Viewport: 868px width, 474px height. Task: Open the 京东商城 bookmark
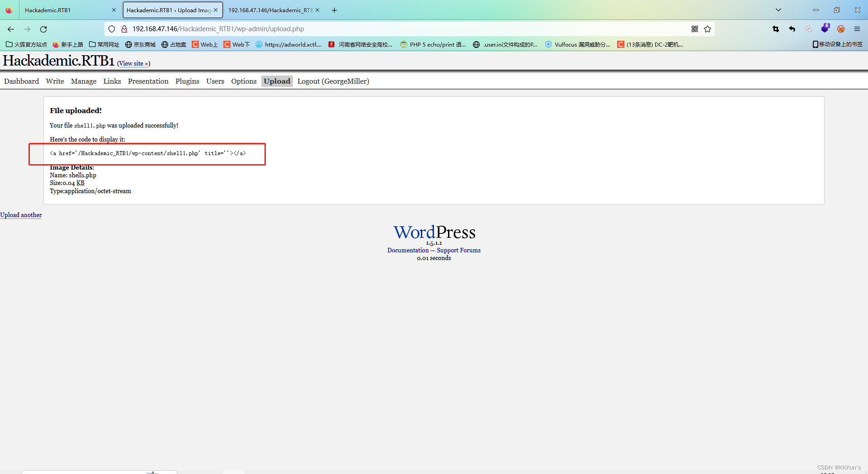click(140, 44)
